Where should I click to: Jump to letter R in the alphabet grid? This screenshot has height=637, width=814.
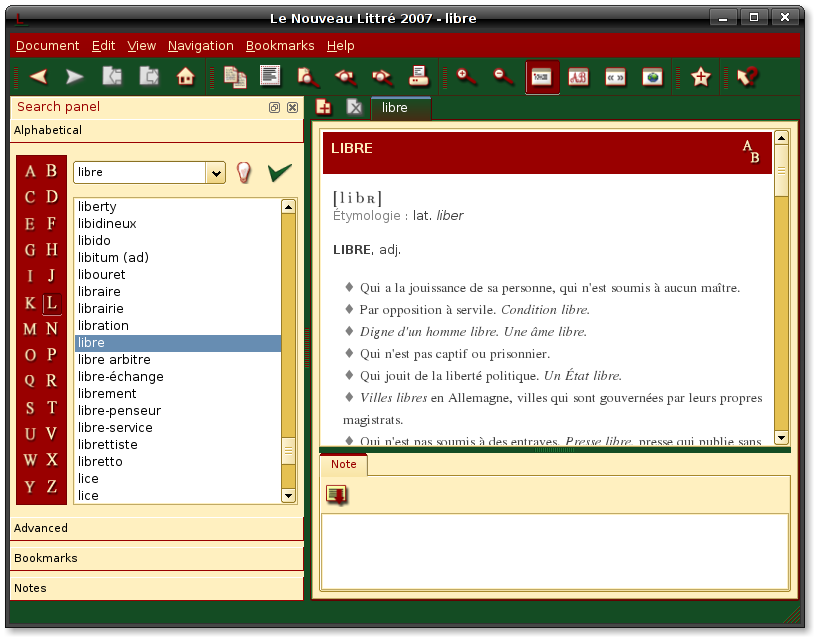pyautogui.click(x=51, y=381)
